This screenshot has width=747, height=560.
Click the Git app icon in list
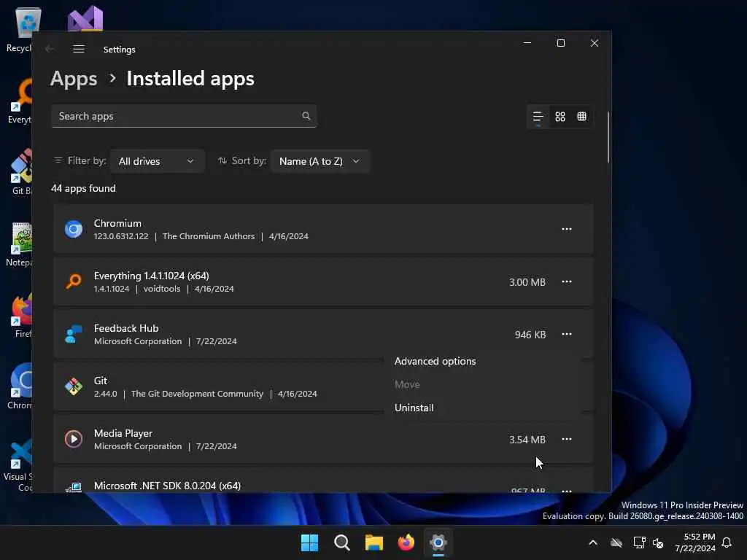[x=74, y=386]
